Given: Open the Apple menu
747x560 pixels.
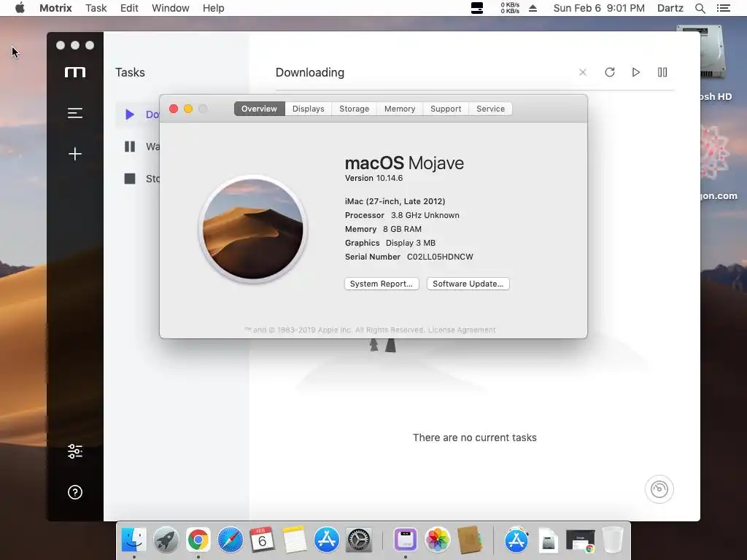Looking at the screenshot, I should [20, 8].
